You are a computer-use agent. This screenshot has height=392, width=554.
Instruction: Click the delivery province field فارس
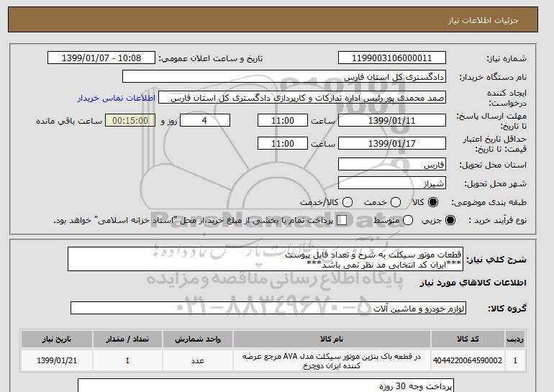click(392, 165)
